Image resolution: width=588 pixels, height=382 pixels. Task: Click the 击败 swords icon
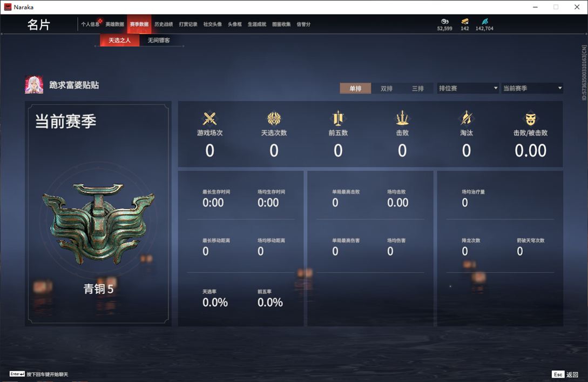[x=402, y=118]
